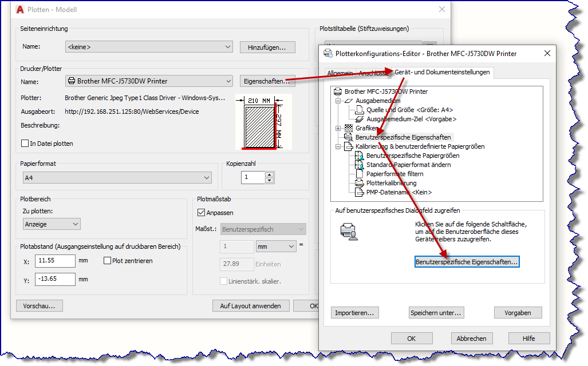Click the AutoCAD logo in Plotten title bar
Screen dimensions: 588x366
point(20,10)
